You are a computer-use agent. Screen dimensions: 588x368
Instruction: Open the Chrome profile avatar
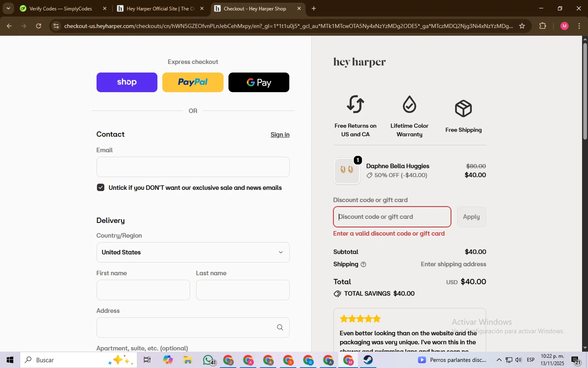564,26
